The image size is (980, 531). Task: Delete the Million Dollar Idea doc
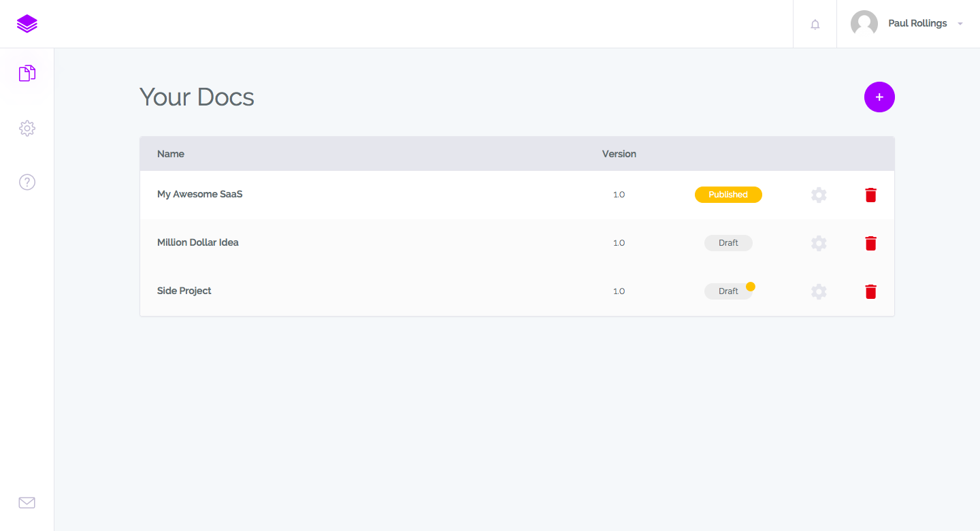tap(870, 243)
